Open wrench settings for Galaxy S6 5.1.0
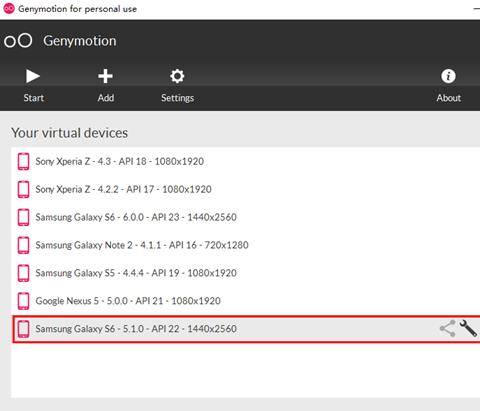 (x=468, y=328)
